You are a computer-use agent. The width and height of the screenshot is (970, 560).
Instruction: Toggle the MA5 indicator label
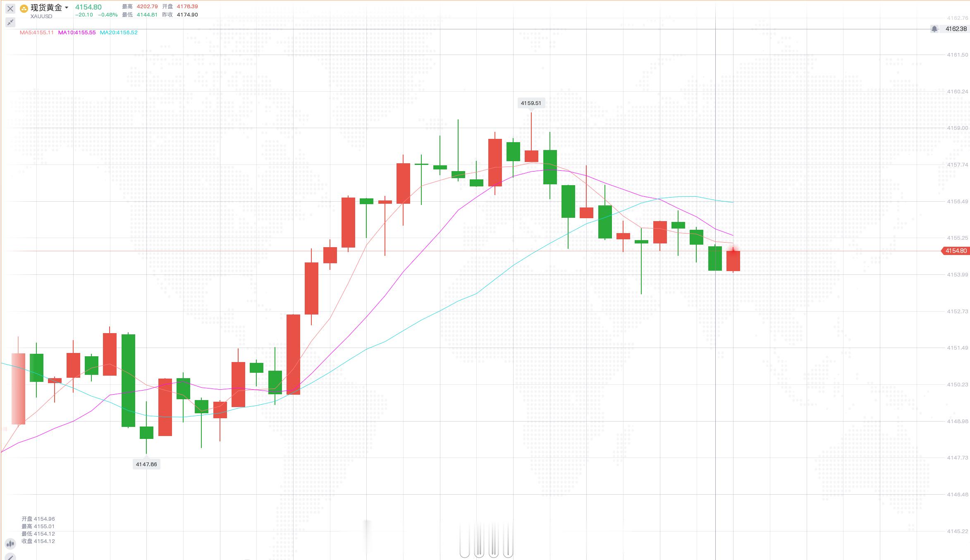point(37,32)
